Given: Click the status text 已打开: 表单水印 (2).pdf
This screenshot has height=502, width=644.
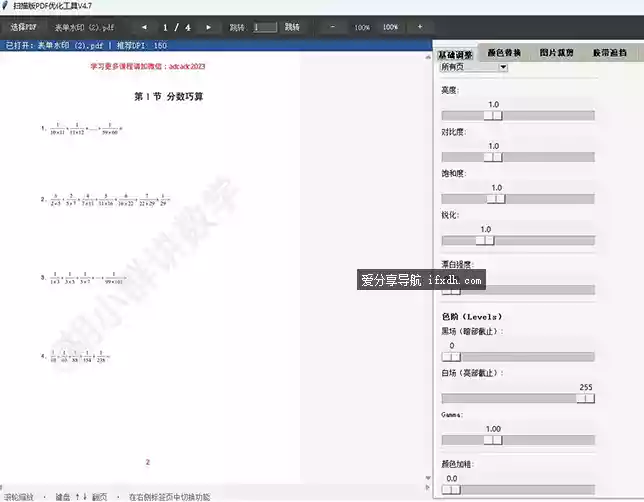Looking at the screenshot, I should pos(54,45).
